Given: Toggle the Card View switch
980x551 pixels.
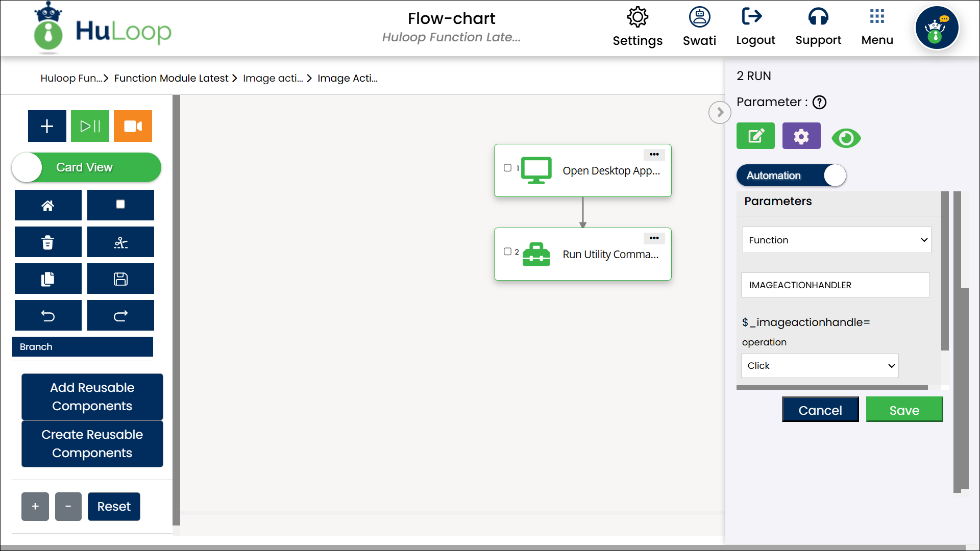Looking at the screenshot, I should click(86, 167).
